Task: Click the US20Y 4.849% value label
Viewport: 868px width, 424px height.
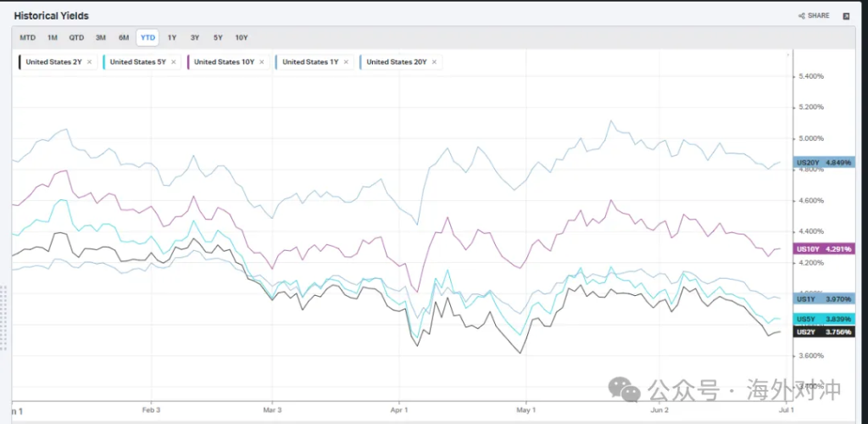Action: [824, 162]
